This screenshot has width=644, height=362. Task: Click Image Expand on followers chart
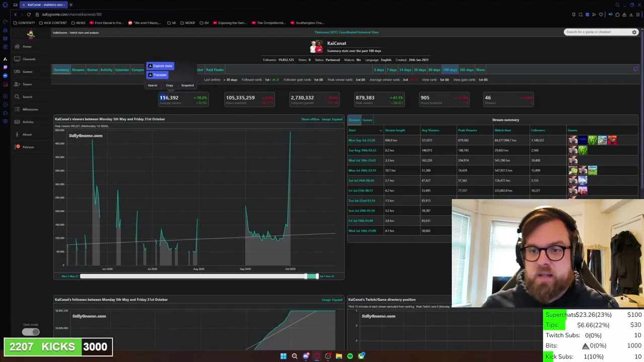(x=332, y=300)
